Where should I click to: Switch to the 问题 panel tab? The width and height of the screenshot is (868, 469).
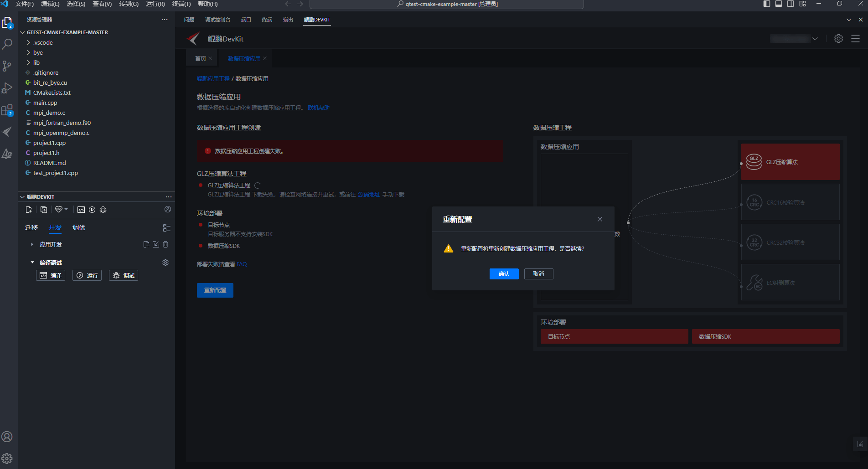point(189,20)
